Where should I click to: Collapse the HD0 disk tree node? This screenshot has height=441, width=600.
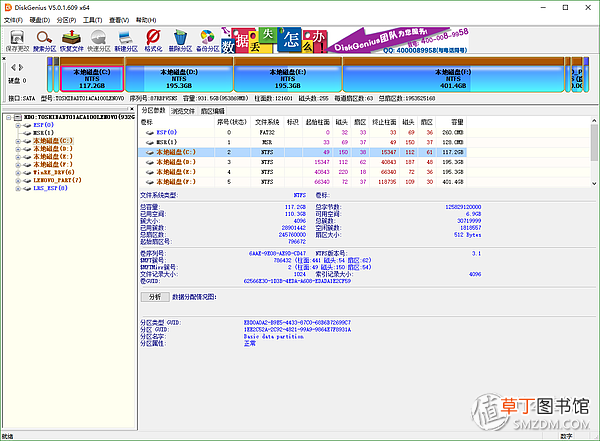(x=9, y=117)
